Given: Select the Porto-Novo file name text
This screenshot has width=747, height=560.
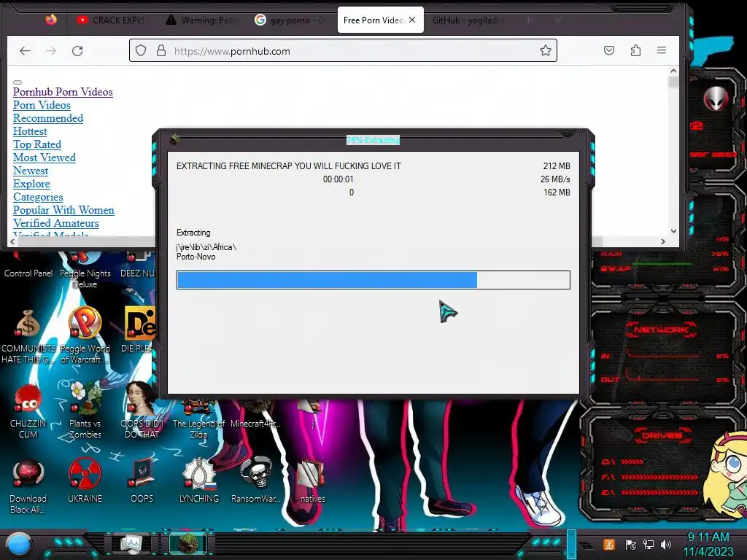Looking at the screenshot, I should tap(196, 257).
